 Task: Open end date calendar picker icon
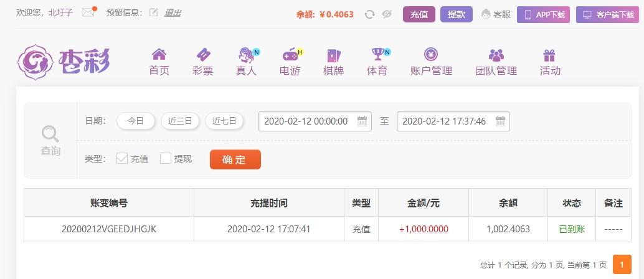click(x=500, y=121)
